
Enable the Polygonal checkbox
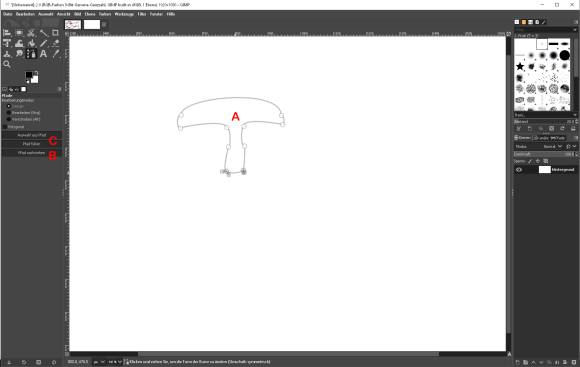click(x=5, y=127)
